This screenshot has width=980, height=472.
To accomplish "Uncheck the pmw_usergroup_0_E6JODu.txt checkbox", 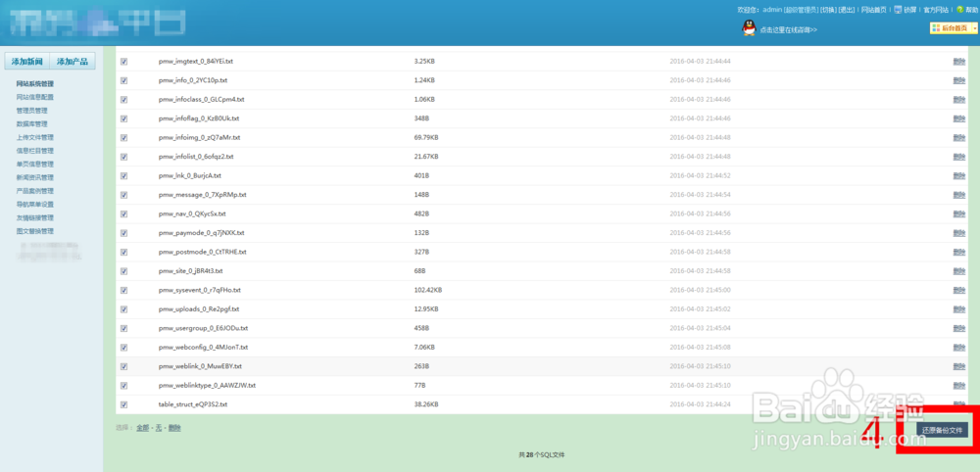I will [123, 328].
